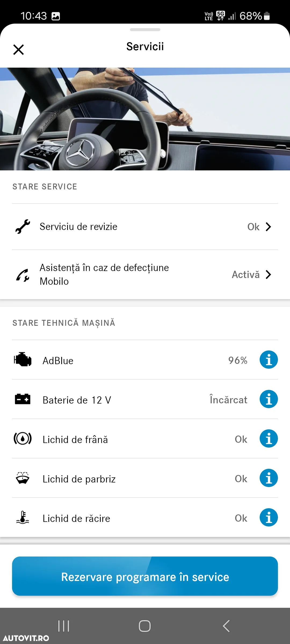Open info icon for Lichid de parbriz
The width and height of the screenshot is (290, 644).
pos(269,478)
